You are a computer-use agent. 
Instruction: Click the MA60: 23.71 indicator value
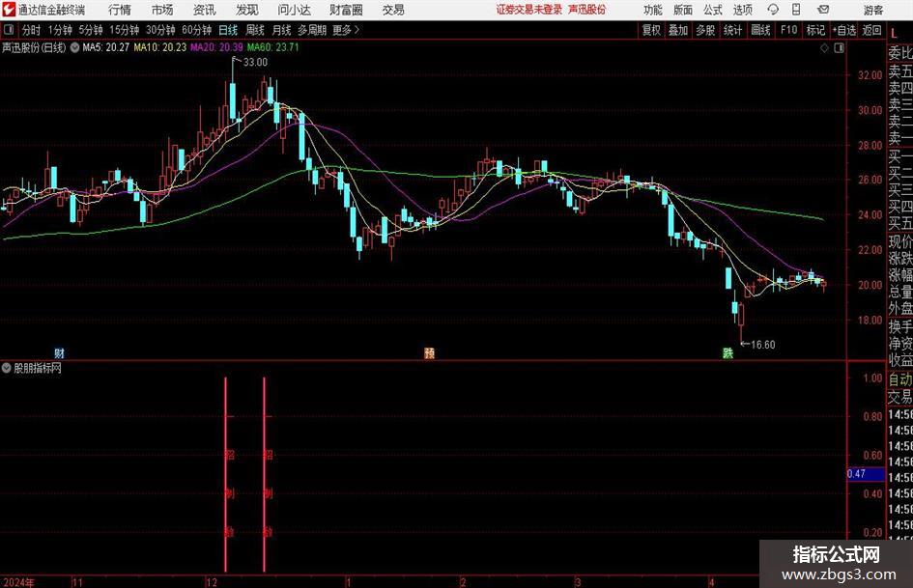(x=273, y=47)
